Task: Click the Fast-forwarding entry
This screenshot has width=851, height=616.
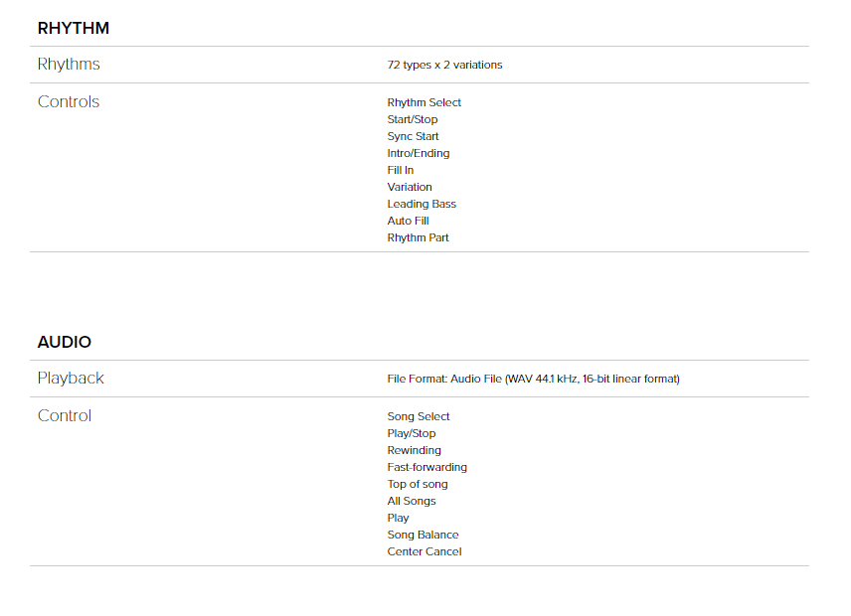Action: pyautogui.click(x=426, y=468)
